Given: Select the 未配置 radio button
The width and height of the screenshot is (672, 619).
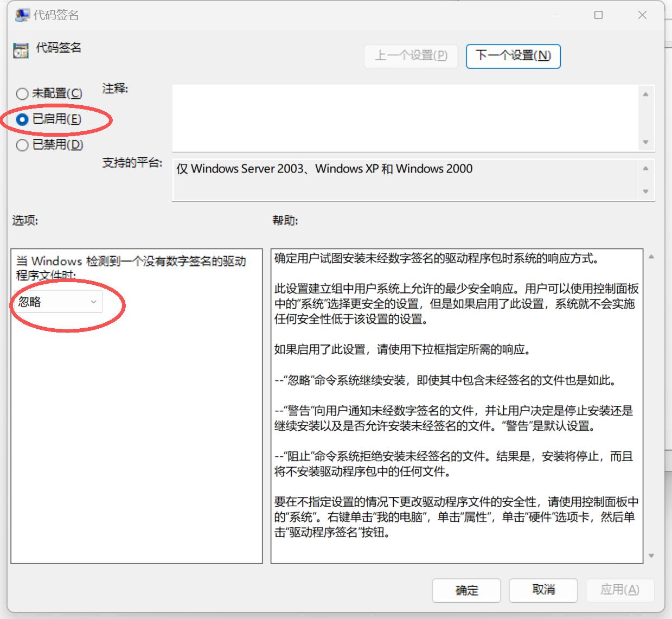Looking at the screenshot, I should (22, 93).
